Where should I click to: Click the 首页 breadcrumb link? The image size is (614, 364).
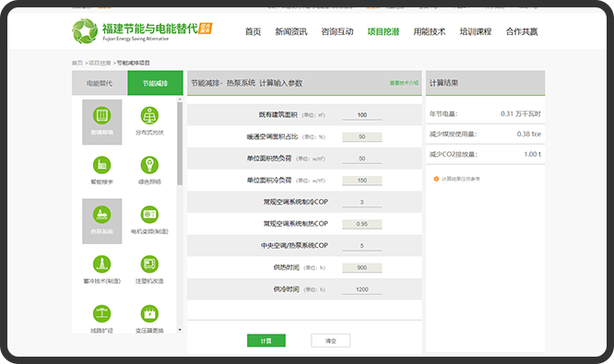(x=77, y=63)
